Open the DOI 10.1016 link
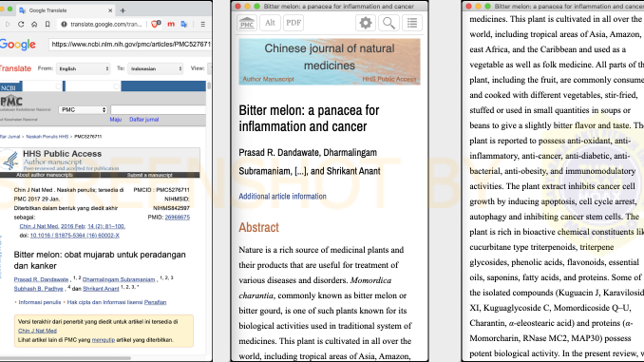Image resolution: width=644 pixels, height=362 pixels. 74,236
